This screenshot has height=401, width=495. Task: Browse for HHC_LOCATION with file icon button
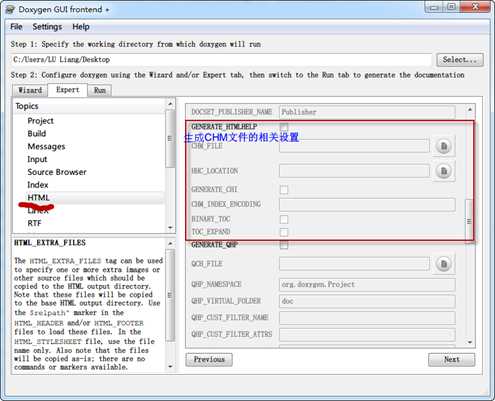point(444,171)
